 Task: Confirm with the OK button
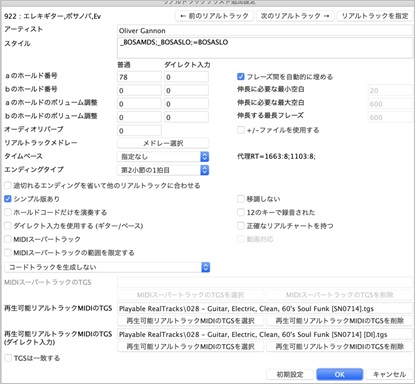pos(339,374)
